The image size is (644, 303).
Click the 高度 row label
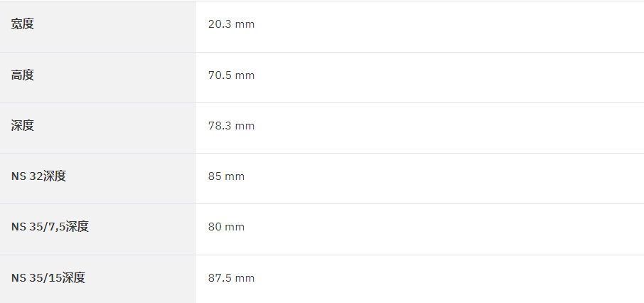(x=23, y=75)
